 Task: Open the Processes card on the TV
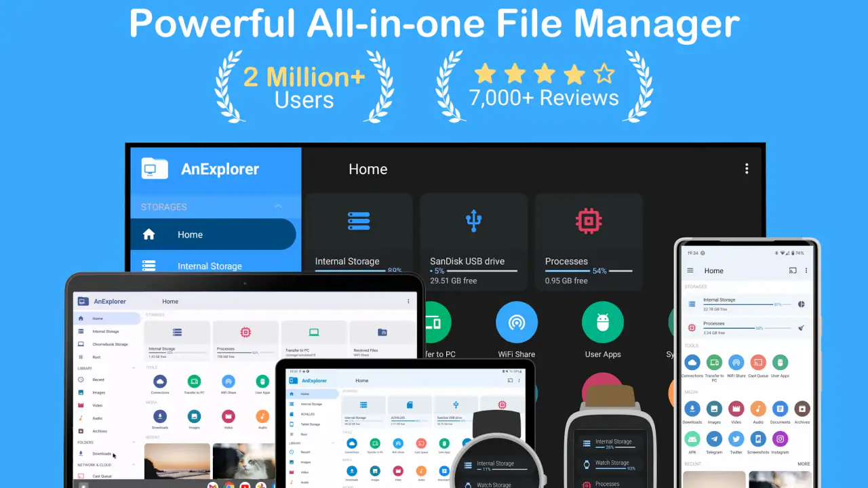[x=588, y=242]
